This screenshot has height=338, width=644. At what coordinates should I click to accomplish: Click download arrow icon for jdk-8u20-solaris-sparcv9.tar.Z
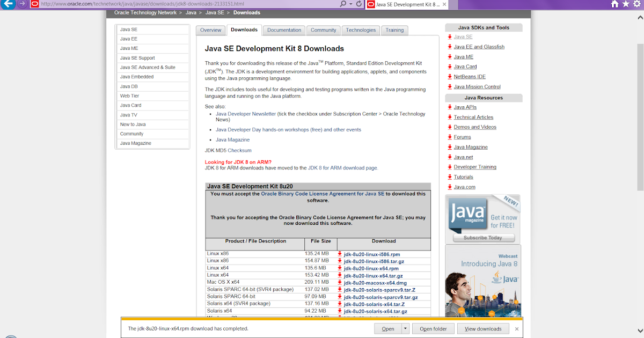pos(340,290)
